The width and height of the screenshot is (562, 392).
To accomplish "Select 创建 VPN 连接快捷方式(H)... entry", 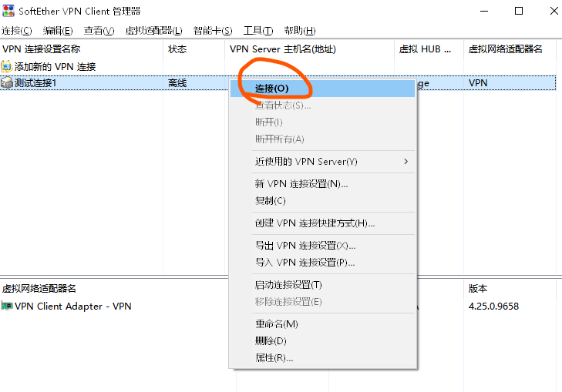I will (x=322, y=223).
